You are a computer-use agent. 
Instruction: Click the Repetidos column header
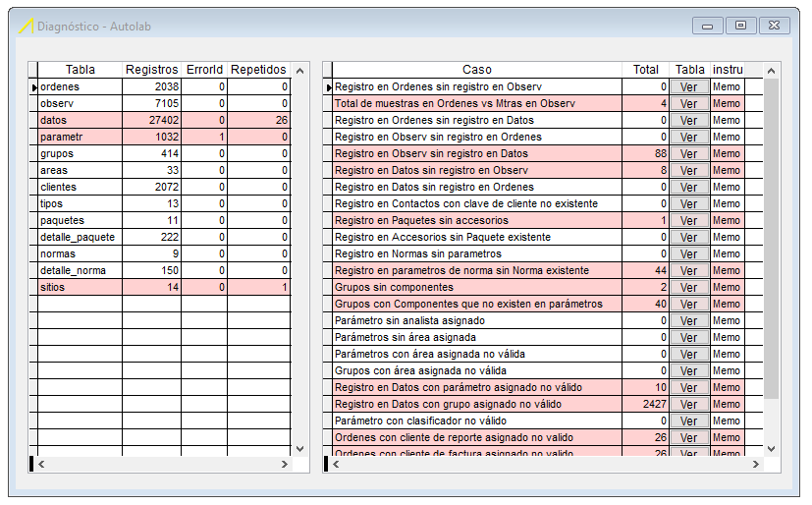pos(258,70)
